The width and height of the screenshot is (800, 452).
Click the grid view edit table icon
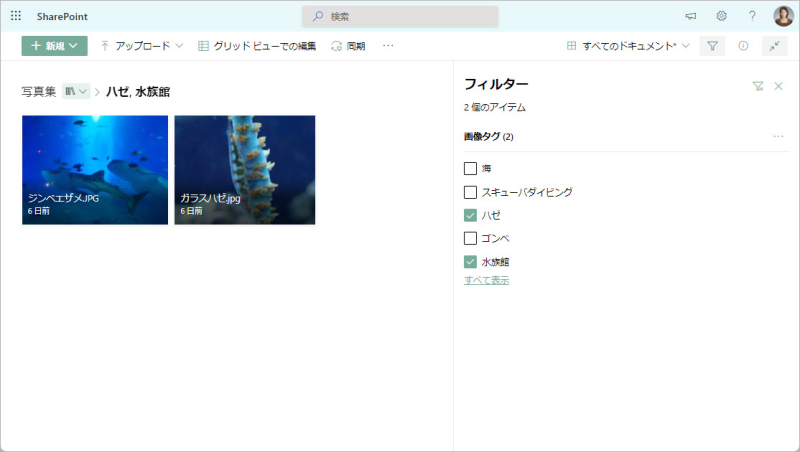(x=203, y=46)
